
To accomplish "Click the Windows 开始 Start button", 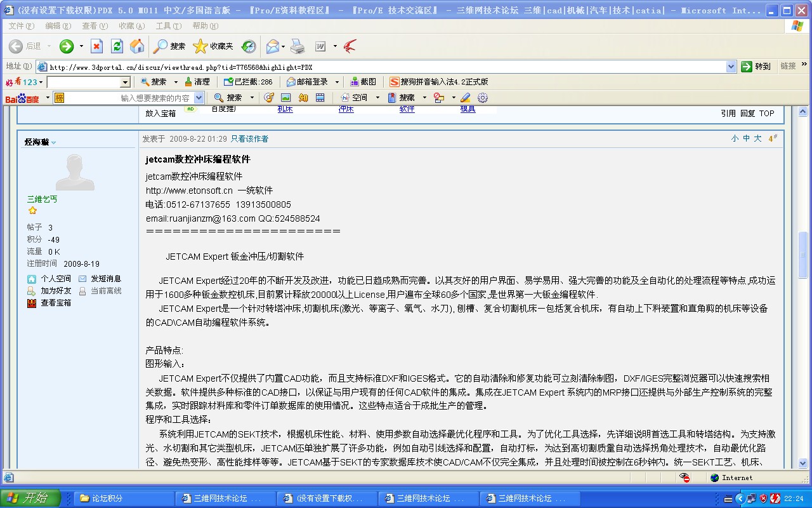I will pyautogui.click(x=30, y=498).
